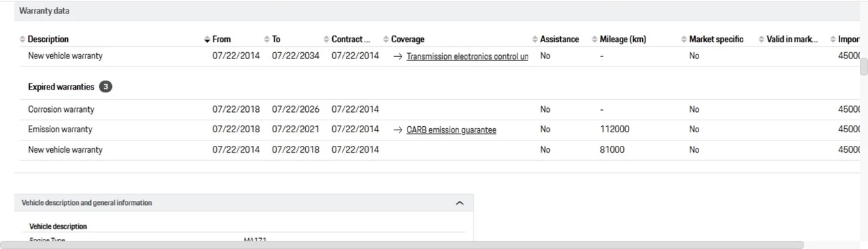This screenshot has height=249, width=868.
Task: Click the Assistance column header
Action: tap(559, 39)
